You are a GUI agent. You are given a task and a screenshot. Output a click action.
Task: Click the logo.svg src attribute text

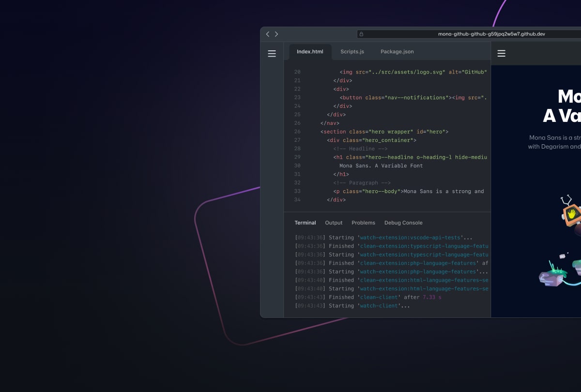point(407,72)
